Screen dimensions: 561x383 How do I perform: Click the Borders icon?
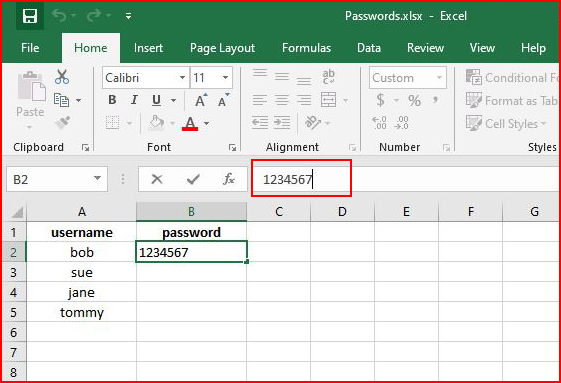(112, 123)
